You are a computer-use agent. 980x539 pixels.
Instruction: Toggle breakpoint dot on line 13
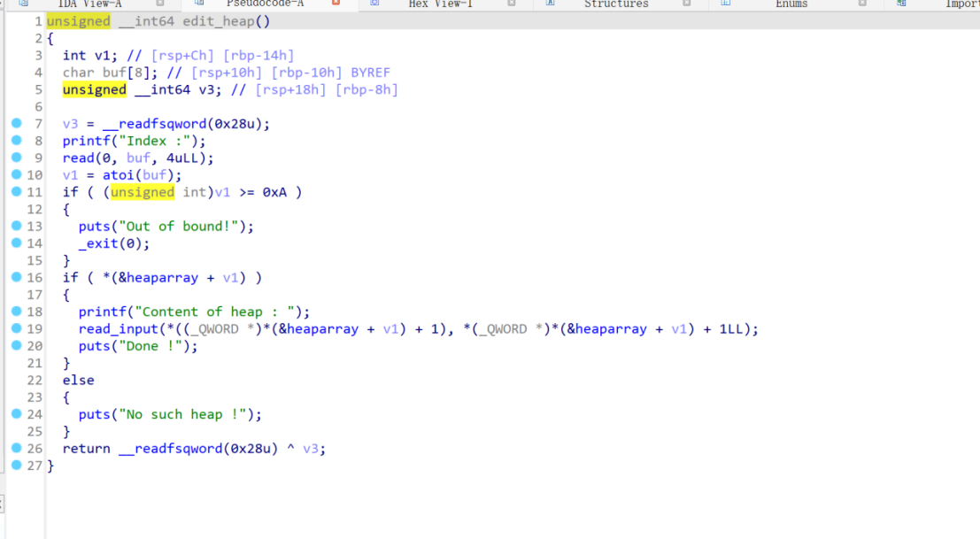(x=16, y=226)
